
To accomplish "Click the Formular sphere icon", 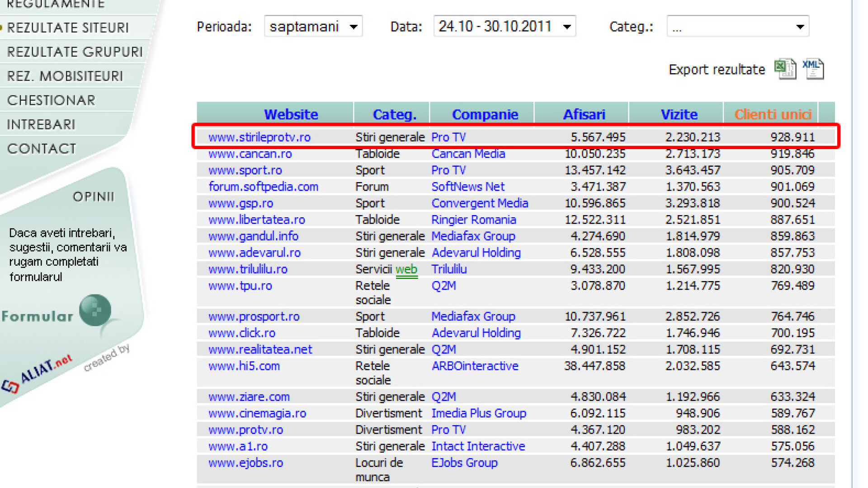I will coord(95,310).
